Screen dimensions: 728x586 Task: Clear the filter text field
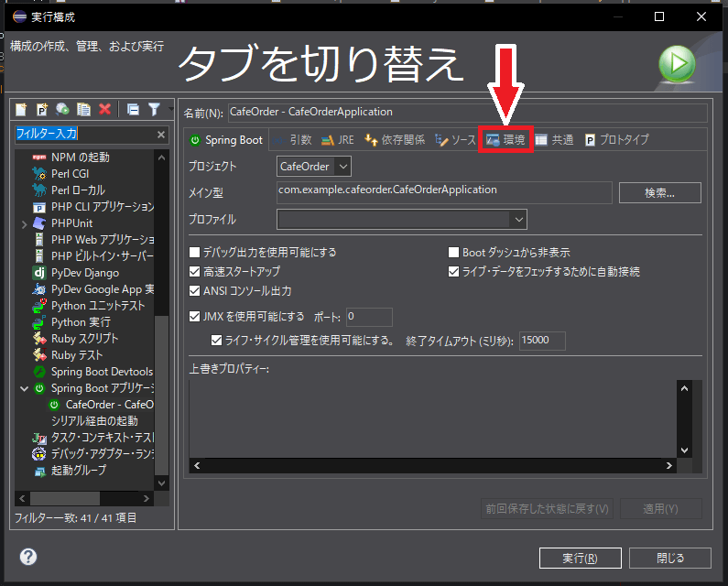click(161, 135)
